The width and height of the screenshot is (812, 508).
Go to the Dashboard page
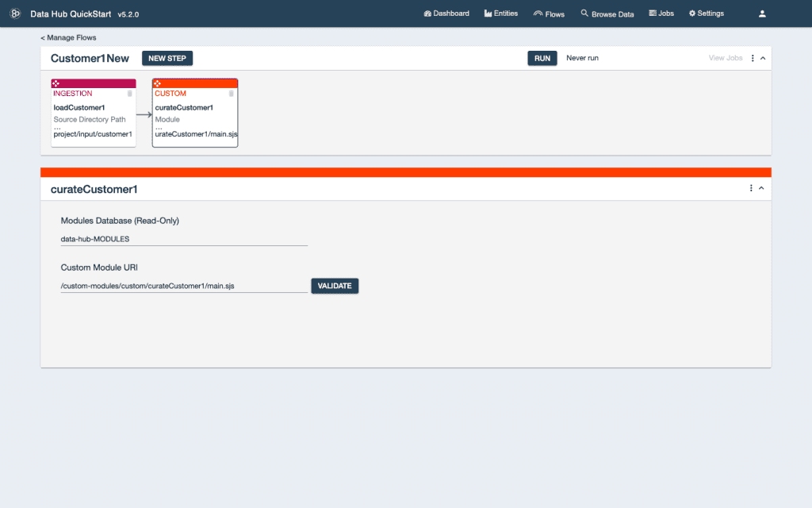click(446, 13)
